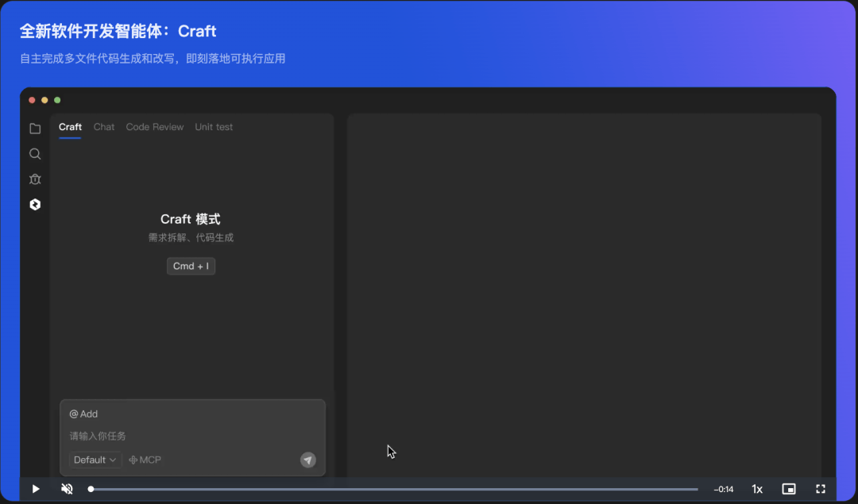This screenshot has height=504, width=858.
Task: Expand the Default mode dropdown
Action: pos(95,460)
